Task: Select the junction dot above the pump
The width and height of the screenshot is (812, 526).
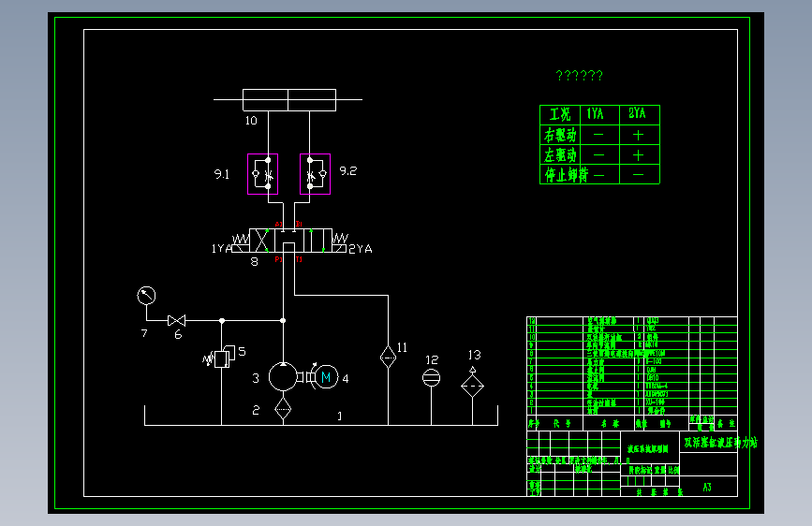Action: (x=283, y=320)
